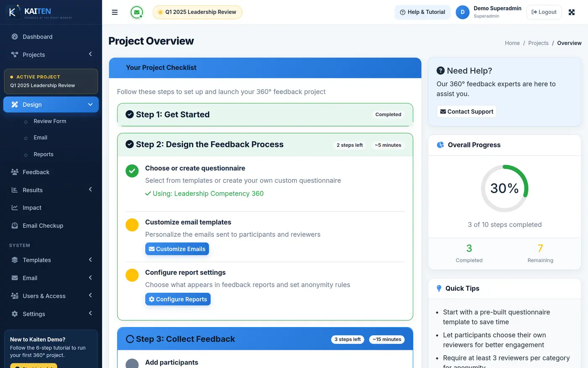The width and height of the screenshot is (588, 368).
Task: Click the yellow status circle for Customize email templates
Action: (132, 225)
